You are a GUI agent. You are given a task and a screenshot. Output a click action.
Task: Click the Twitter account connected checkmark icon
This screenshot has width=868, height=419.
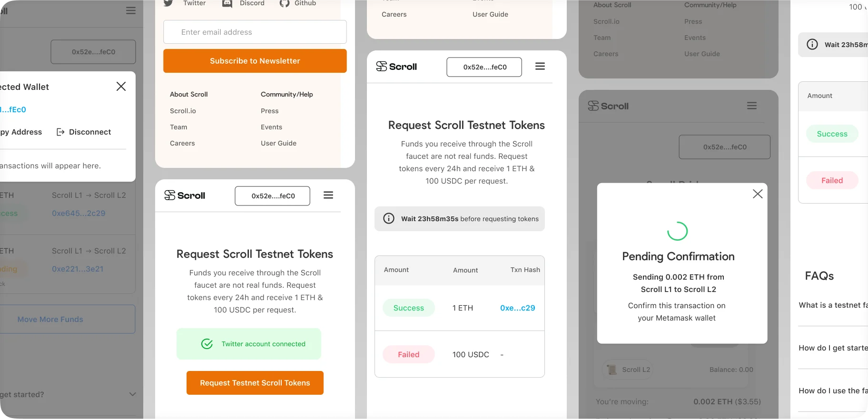[x=207, y=344]
